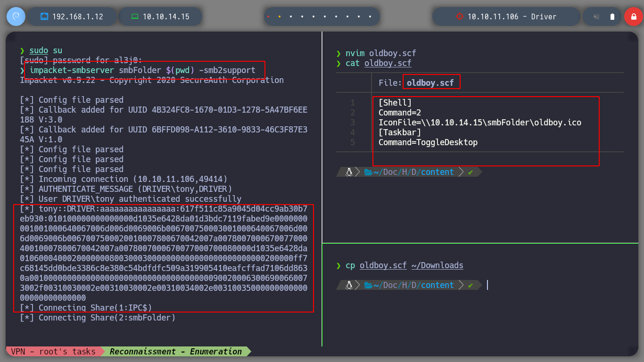Click the battery status icon
The height and width of the screenshot is (362, 644).
pos(612,16)
